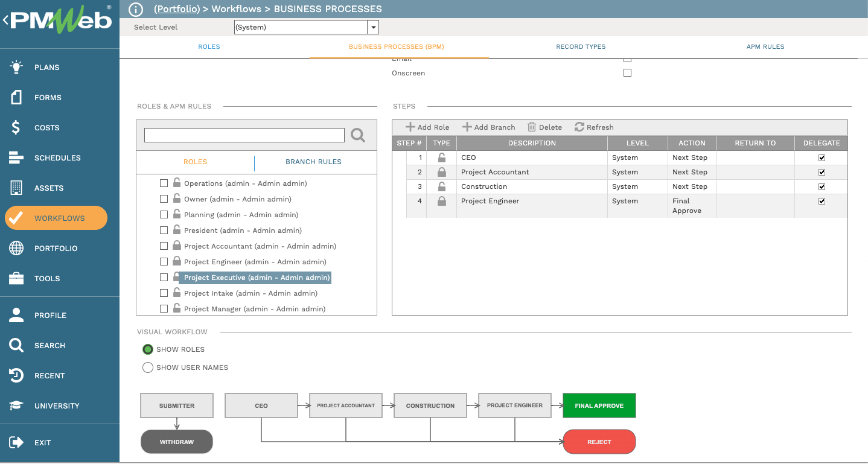Click the (System) level combo box field

(x=301, y=27)
